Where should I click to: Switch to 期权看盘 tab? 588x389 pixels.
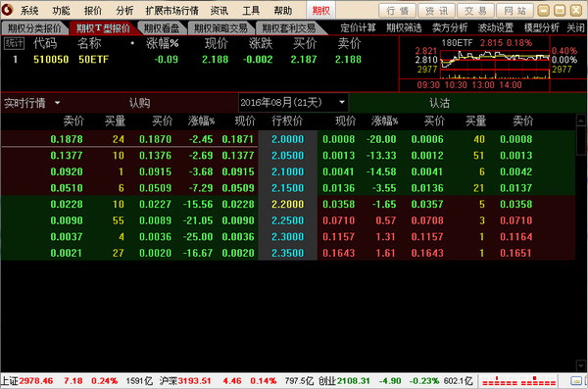click(x=162, y=28)
